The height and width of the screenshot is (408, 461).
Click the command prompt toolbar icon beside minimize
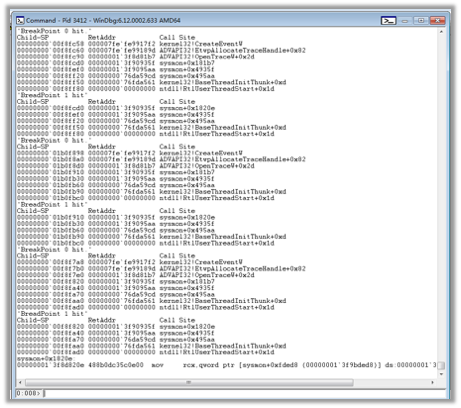tap(388, 21)
